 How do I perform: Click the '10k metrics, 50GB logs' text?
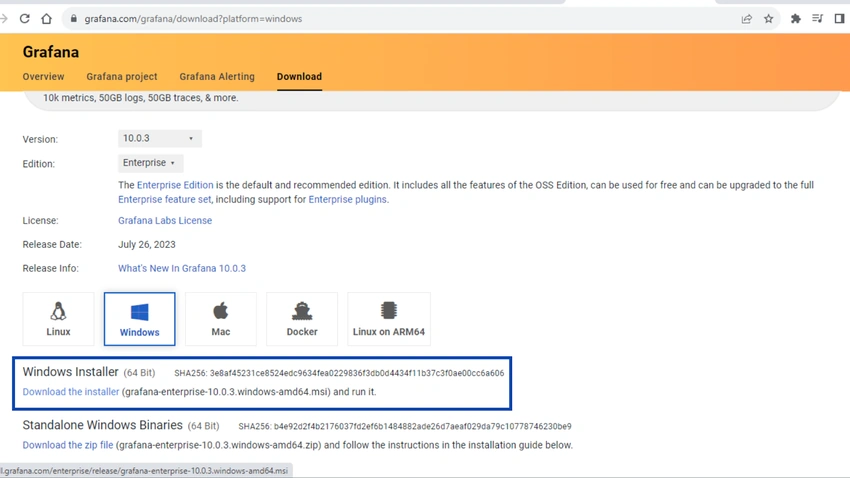pyautogui.click(x=140, y=98)
